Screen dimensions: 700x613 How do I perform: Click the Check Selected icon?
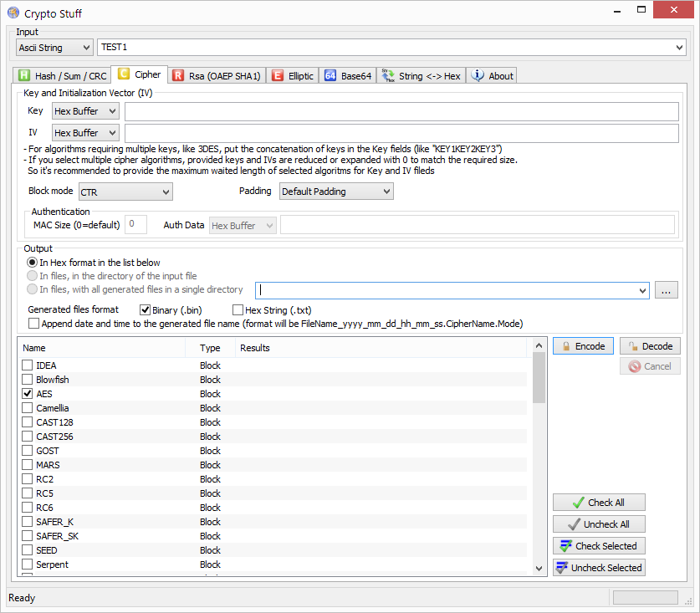tap(566, 545)
